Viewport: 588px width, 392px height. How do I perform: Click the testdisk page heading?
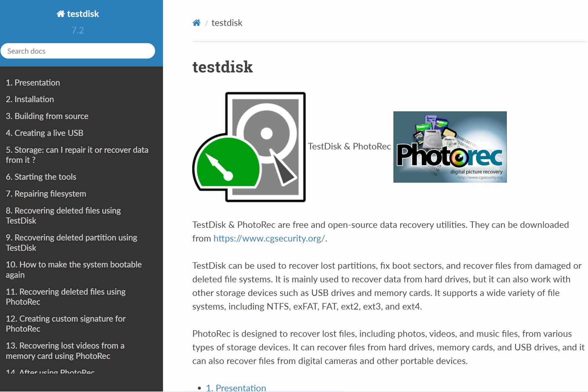click(223, 67)
